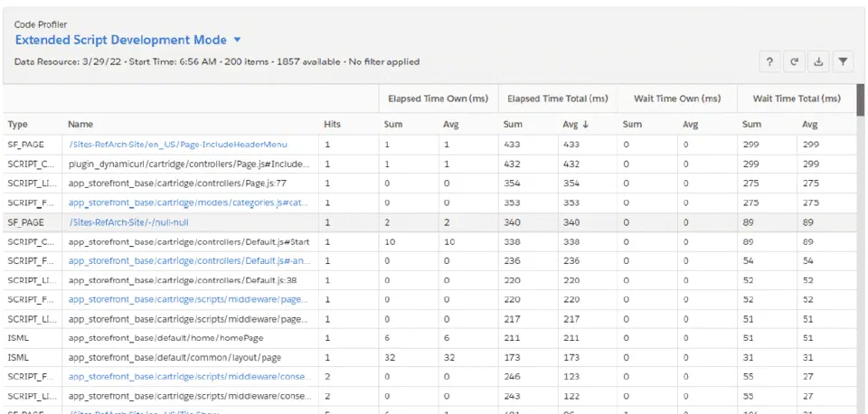Open the filter funnel icon

(x=843, y=62)
